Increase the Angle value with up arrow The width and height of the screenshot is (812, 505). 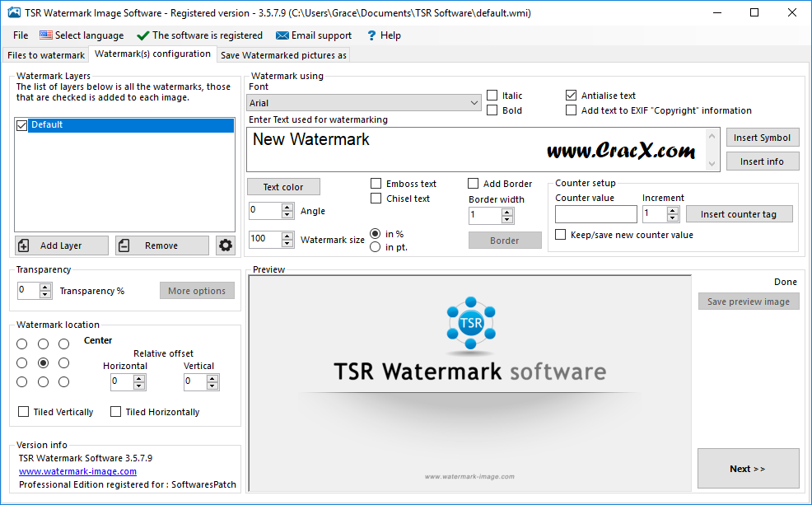coord(287,207)
